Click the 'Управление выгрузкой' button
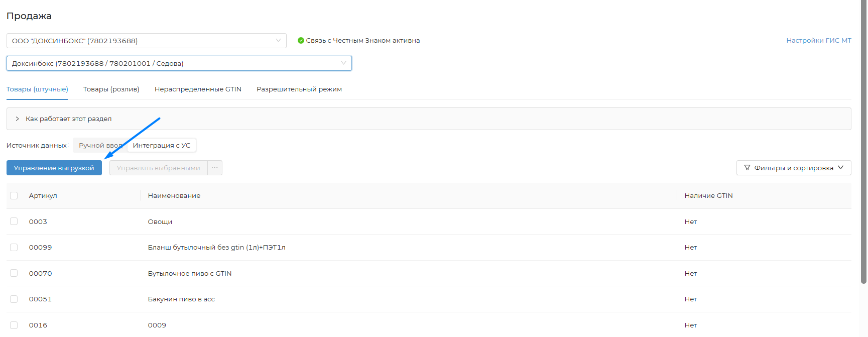 pyautogui.click(x=54, y=168)
